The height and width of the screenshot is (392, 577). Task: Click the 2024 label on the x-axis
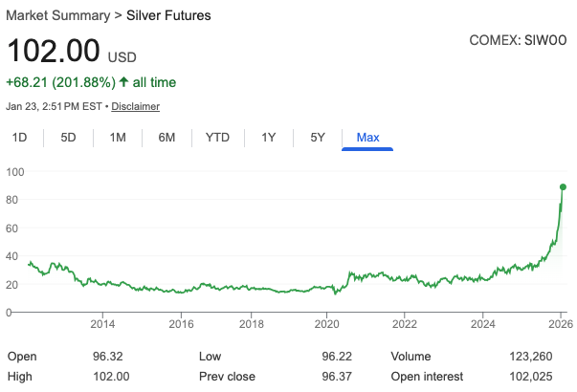click(482, 325)
